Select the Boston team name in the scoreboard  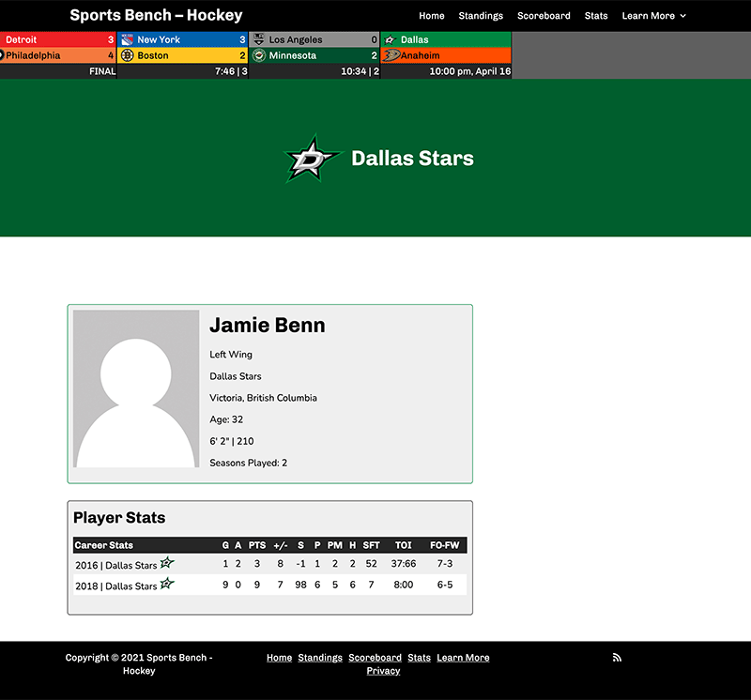click(x=153, y=55)
